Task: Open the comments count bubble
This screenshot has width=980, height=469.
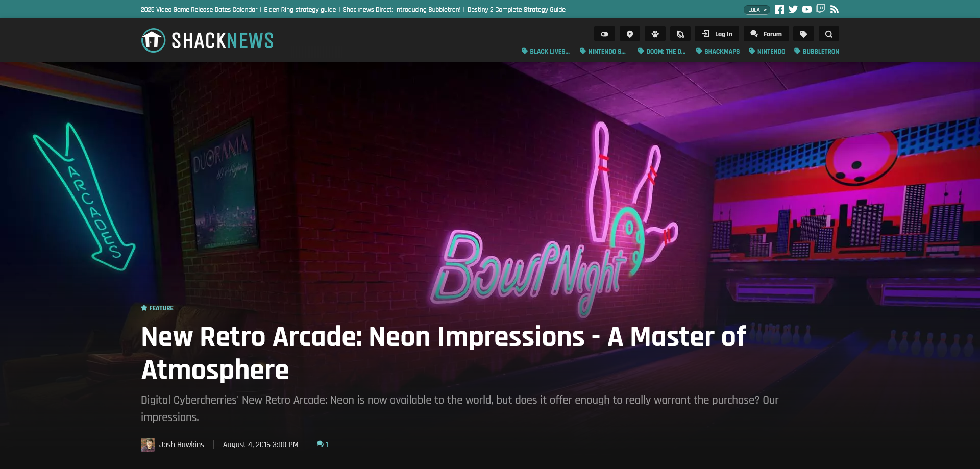Action: [x=323, y=445]
